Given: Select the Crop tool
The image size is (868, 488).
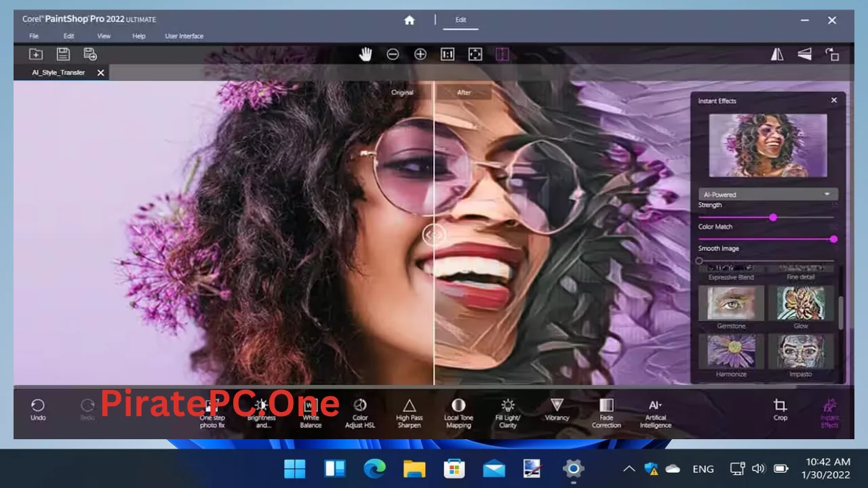Looking at the screenshot, I should coord(781,410).
